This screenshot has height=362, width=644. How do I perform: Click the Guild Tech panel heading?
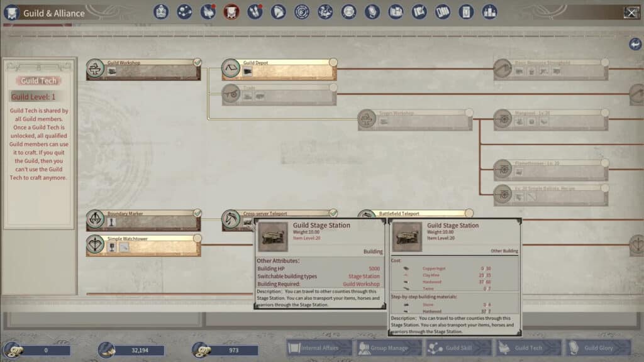click(38, 81)
